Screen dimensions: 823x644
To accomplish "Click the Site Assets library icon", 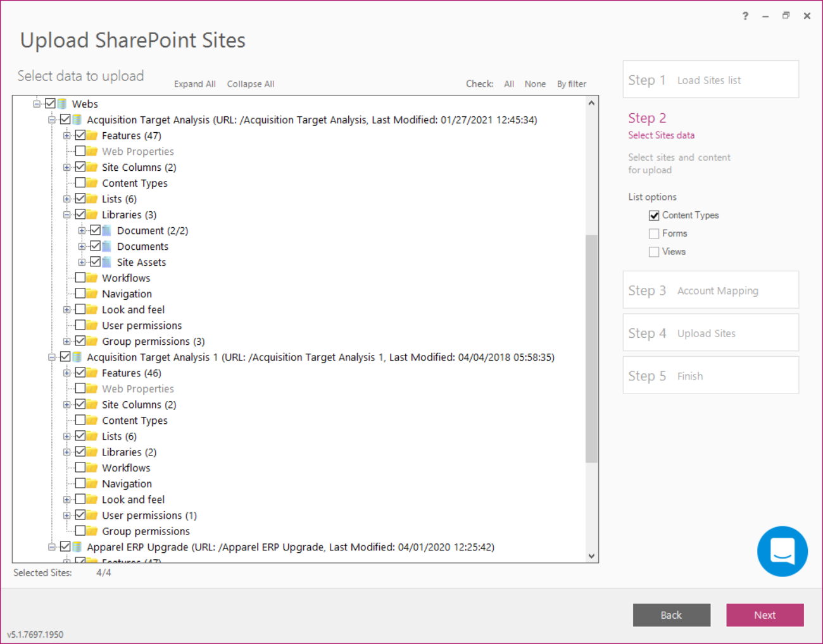I will pos(107,262).
